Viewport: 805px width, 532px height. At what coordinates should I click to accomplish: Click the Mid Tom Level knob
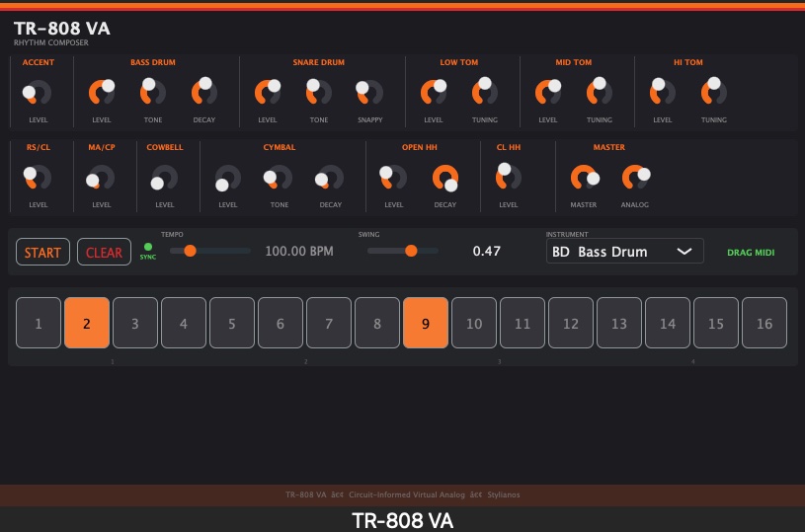pyautogui.click(x=548, y=93)
